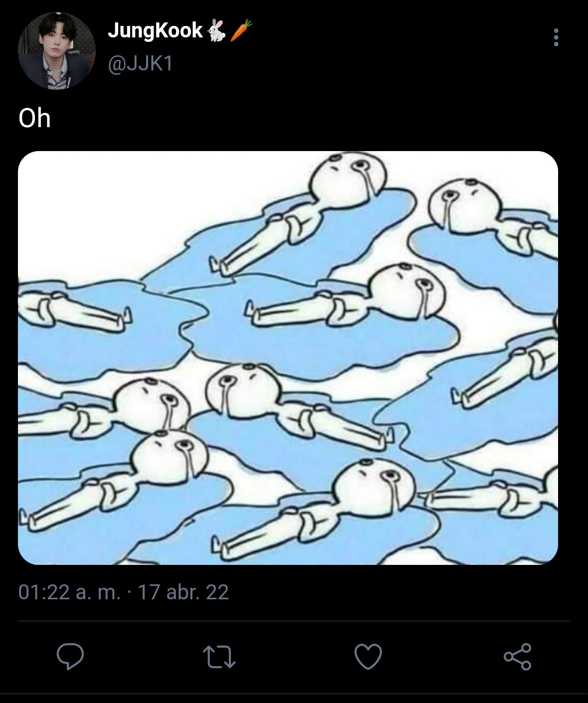Click the carrot emoji in the name
Viewport: 588px width, 703px height.
click(241, 30)
